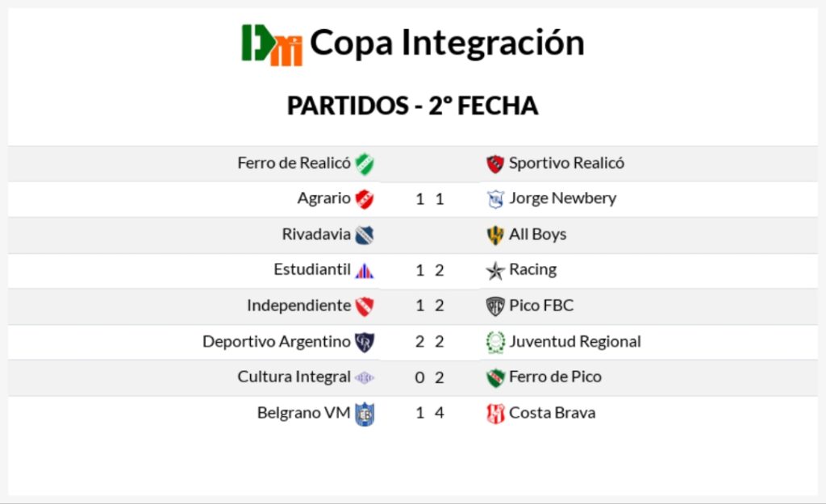The image size is (826, 504).
Task: Click the All Boys yellow crest
Action: pyautogui.click(x=495, y=235)
